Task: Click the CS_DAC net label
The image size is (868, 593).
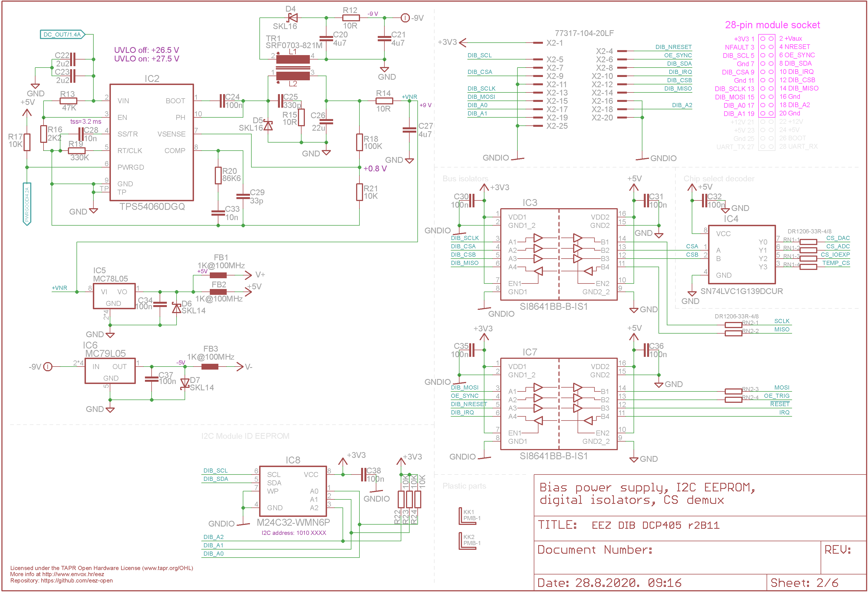Action: click(x=838, y=238)
